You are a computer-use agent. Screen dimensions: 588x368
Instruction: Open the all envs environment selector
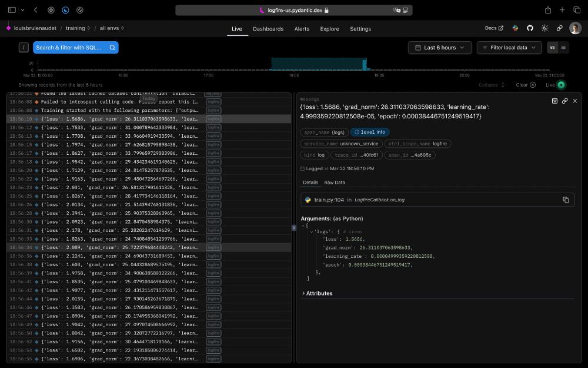point(112,28)
